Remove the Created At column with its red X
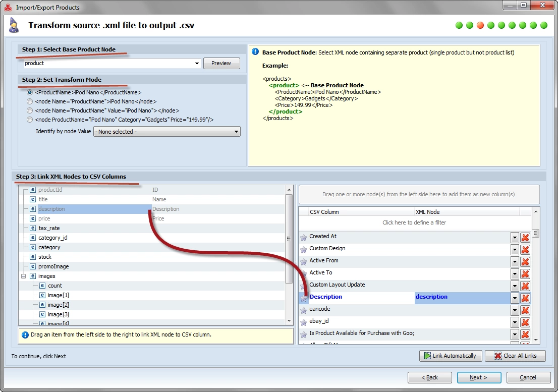 [x=525, y=238]
